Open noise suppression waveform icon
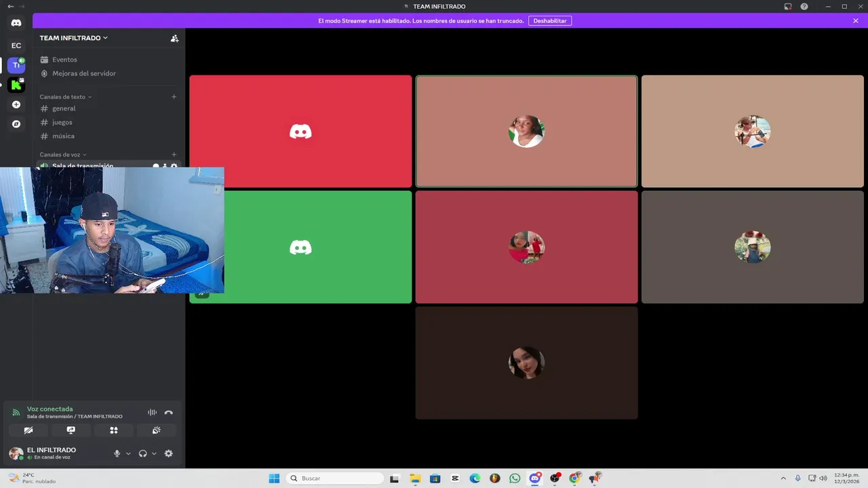868x488 pixels. click(152, 413)
